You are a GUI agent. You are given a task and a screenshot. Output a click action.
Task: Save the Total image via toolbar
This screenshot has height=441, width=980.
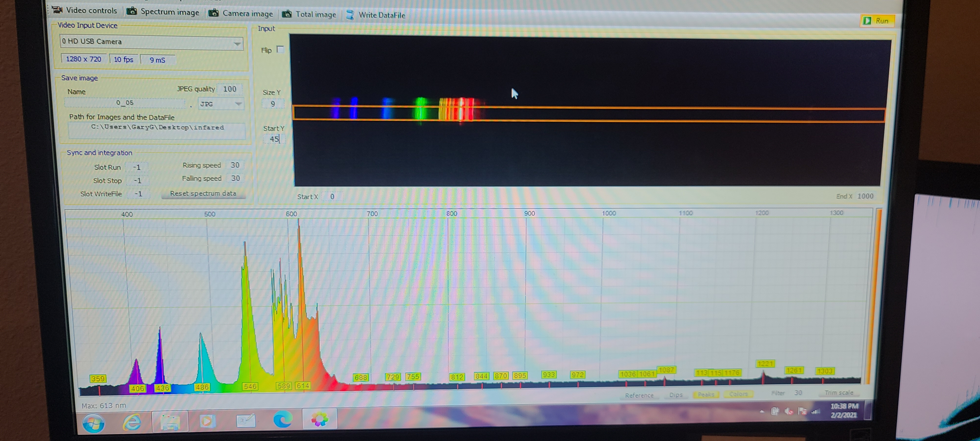pos(308,14)
